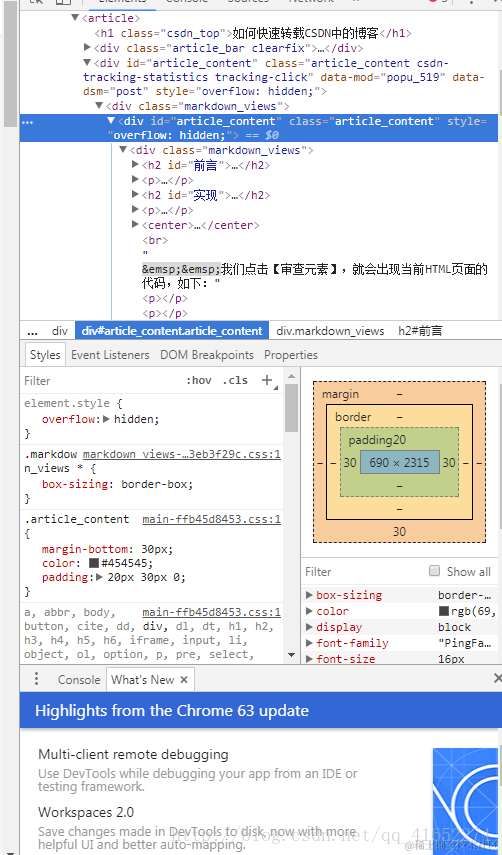The image size is (502, 855).
Task: Click the ellipsis beside the selected DOM node
Action: coord(27,122)
